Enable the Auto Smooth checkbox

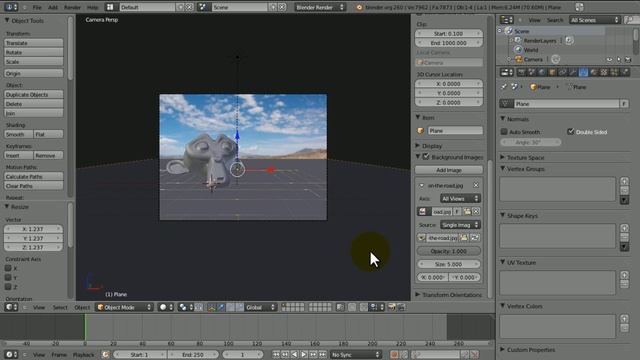[x=504, y=132]
